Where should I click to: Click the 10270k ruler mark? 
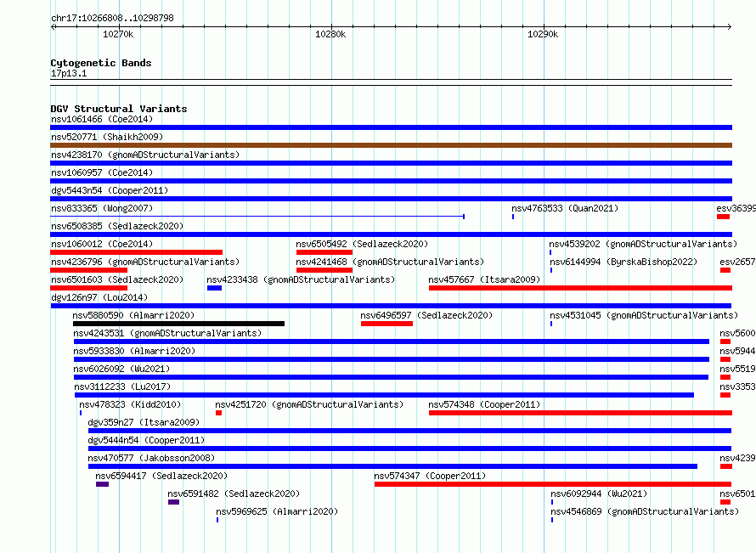118,34
